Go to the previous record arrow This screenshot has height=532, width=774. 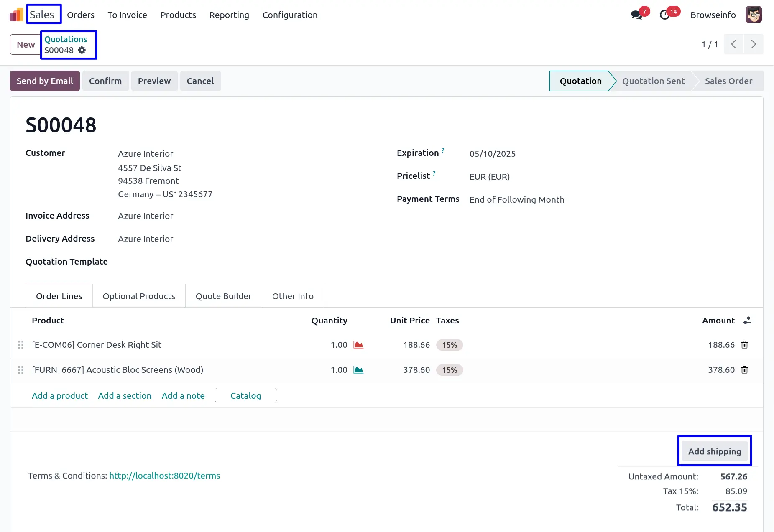(x=733, y=44)
